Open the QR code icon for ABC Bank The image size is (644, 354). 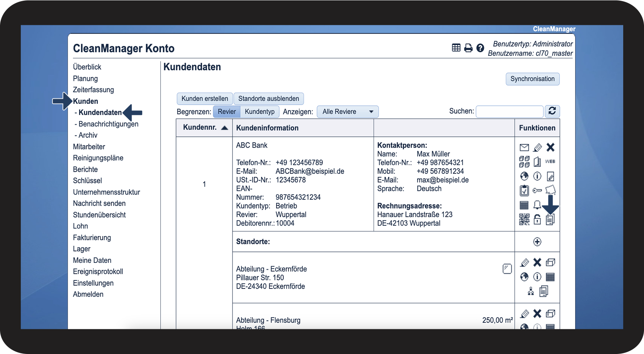click(x=524, y=219)
